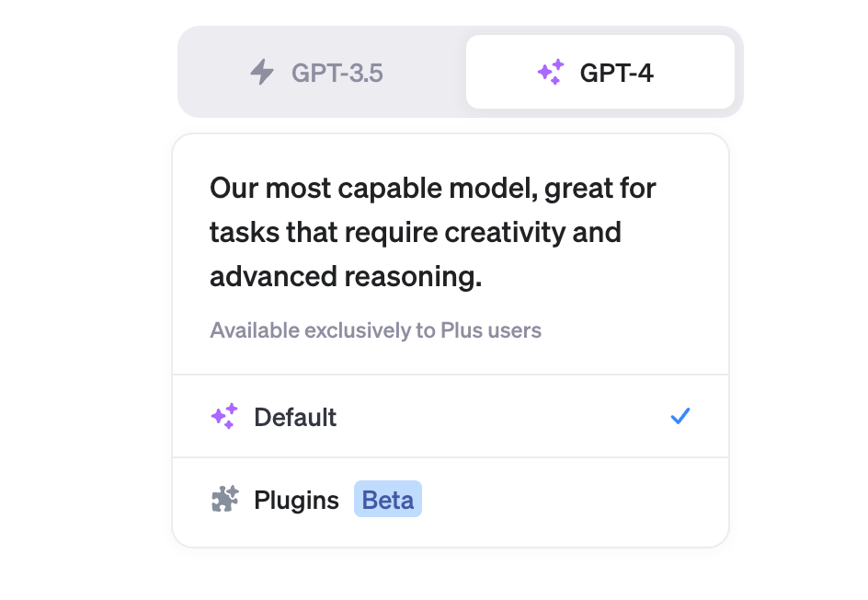Image resolution: width=868 pixels, height=600 pixels.
Task: Click the Beta badge next to Plugins
Action: click(x=388, y=499)
